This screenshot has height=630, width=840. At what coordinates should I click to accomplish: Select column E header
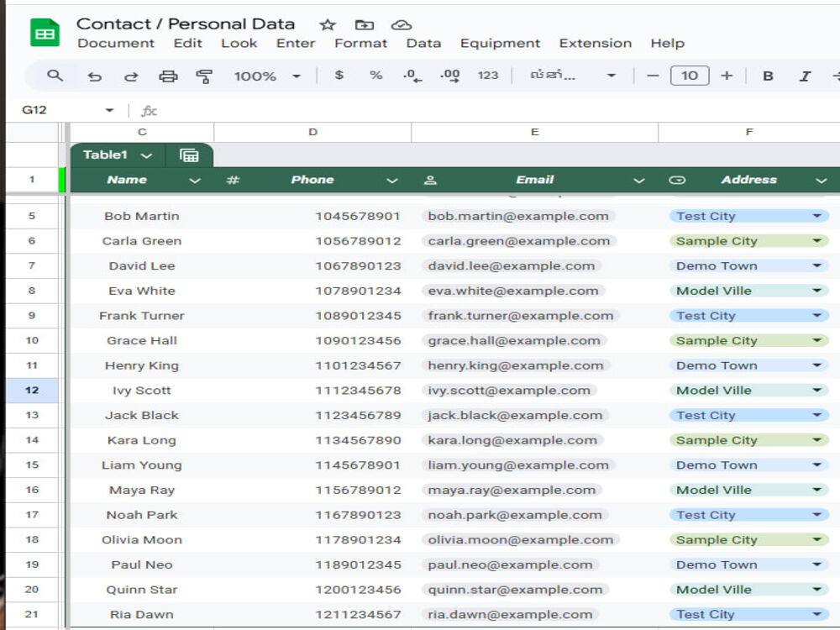pyautogui.click(x=534, y=132)
